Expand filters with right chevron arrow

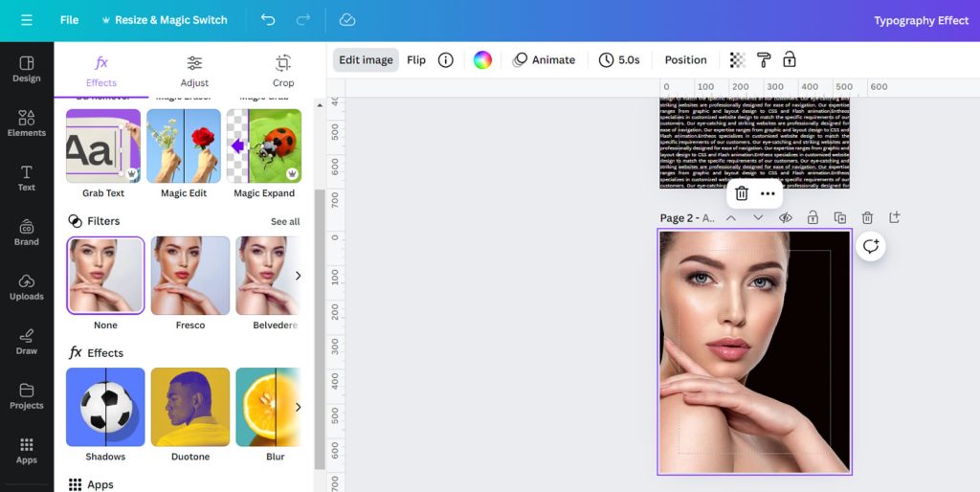pos(298,276)
